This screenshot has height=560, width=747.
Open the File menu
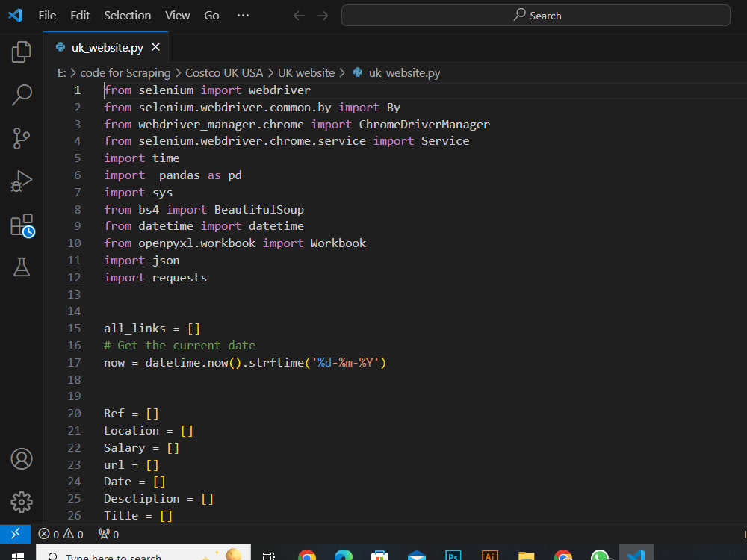coord(46,15)
